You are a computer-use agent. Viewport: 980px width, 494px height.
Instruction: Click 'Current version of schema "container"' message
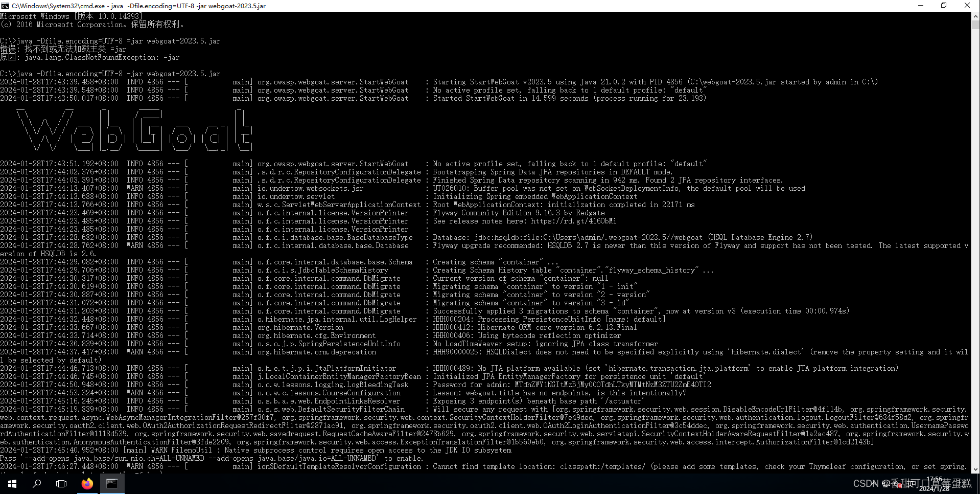pos(521,278)
